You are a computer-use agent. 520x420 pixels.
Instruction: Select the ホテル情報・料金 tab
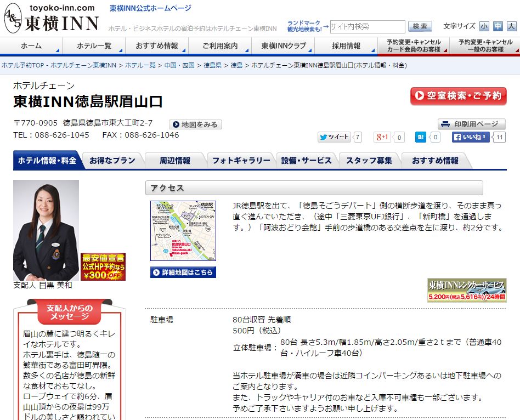[47, 161]
